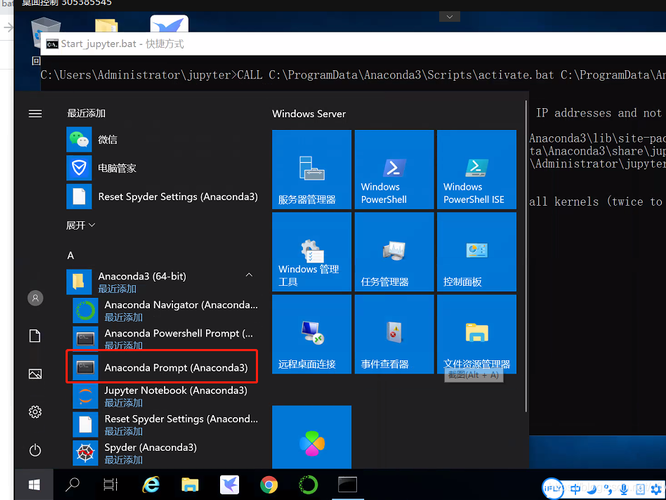Open Documents from the Start sidebar

[x=35, y=336]
